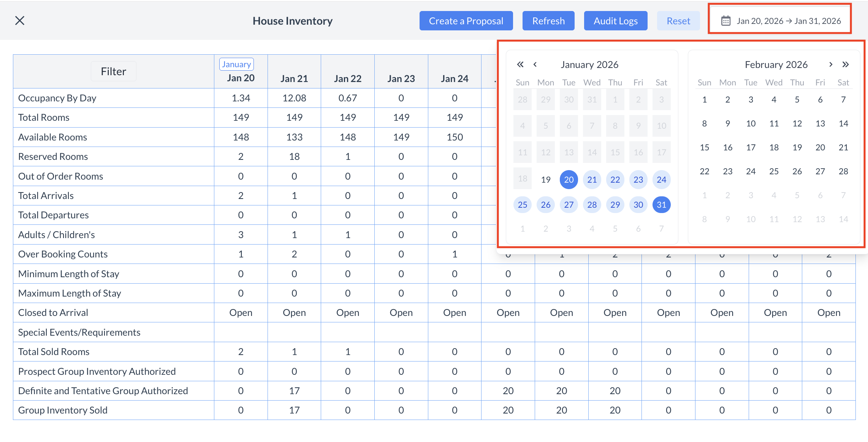Select February 1 in the February calendar
Screen dimensions: 868x442
704,99
